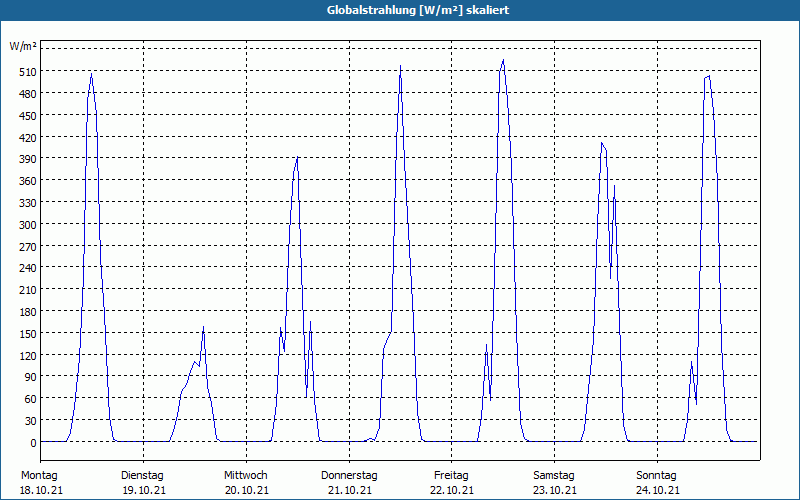Click the y-axis value 480
The image size is (800, 500).
(28, 94)
